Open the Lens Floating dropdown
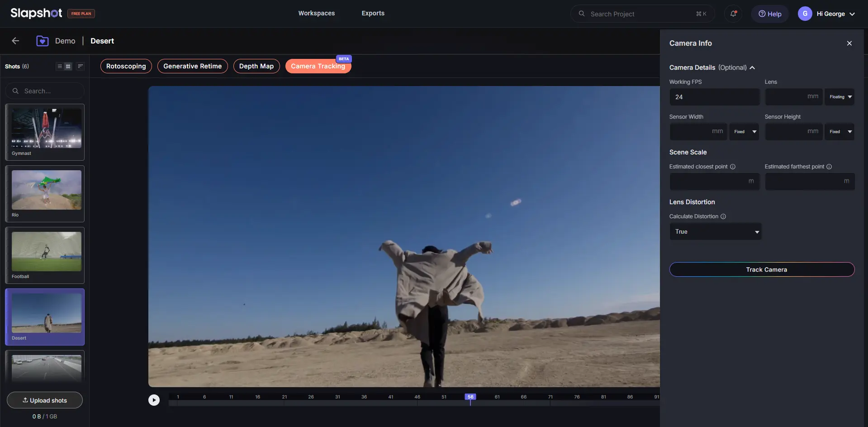This screenshot has width=868, height=427. click(x=840, y=97)
